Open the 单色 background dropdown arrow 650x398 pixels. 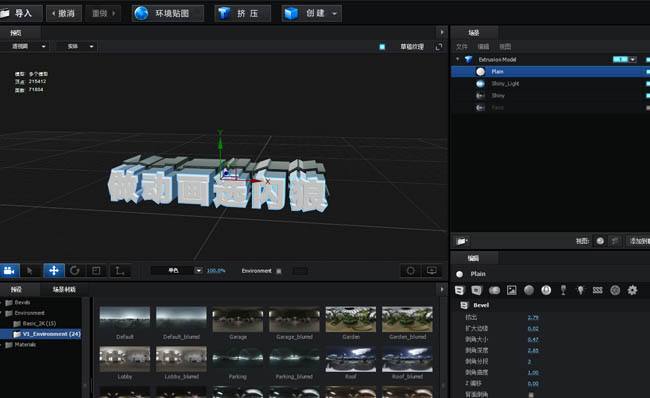tap(199, 271)
